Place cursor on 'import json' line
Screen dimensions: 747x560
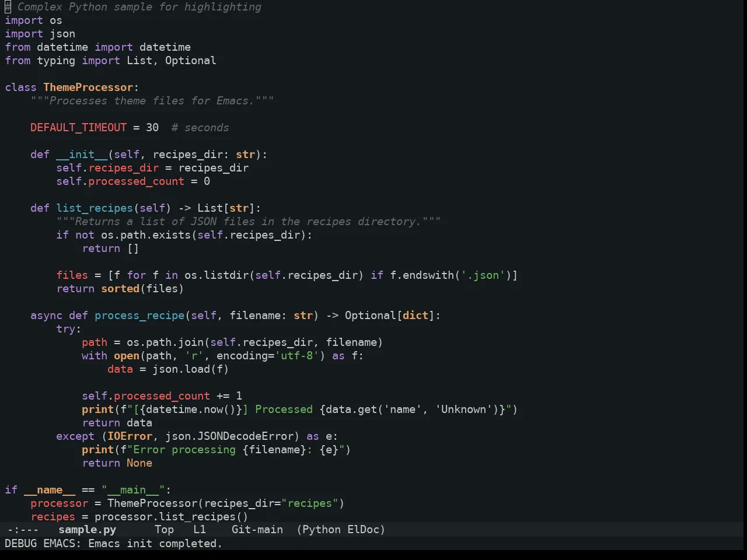pyautogui.click(x=40, y=34)
